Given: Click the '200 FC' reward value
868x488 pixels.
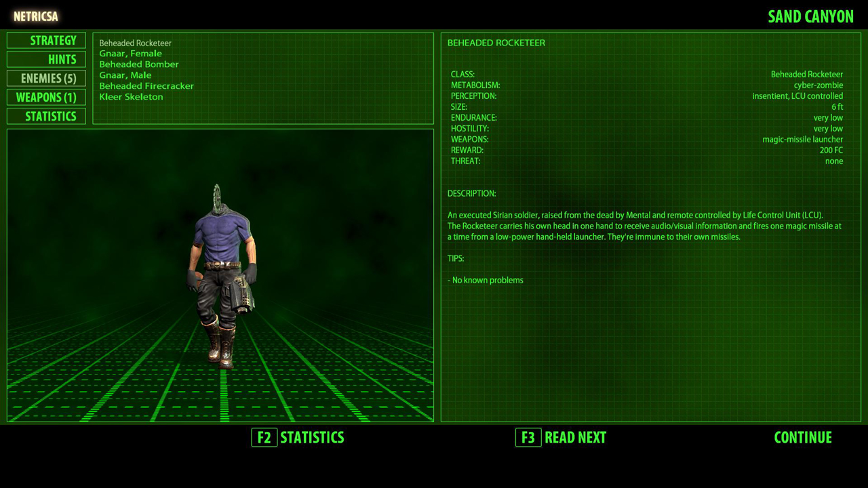Looking at the screenshot, I should pos(831,150).
